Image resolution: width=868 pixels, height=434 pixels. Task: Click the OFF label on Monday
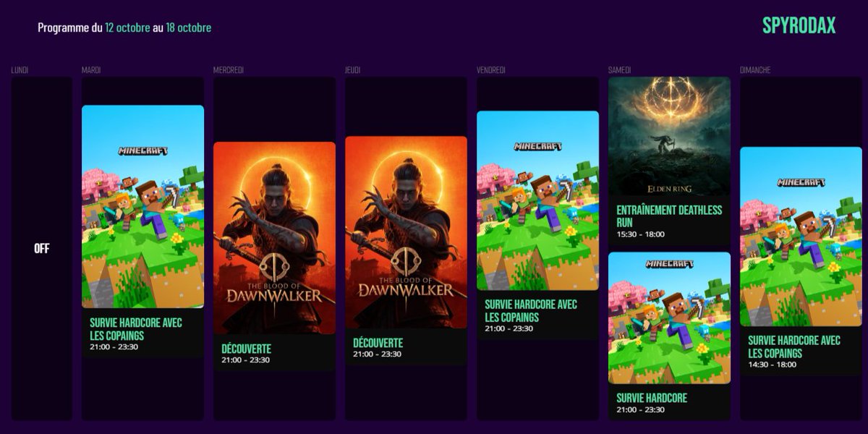42,248
